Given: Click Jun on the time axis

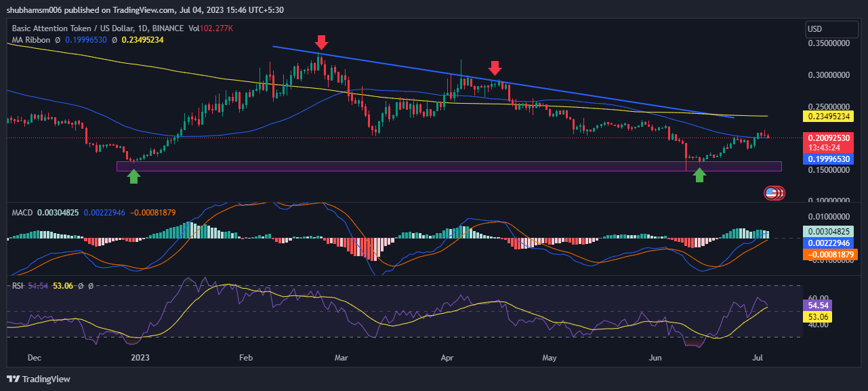Looking at the screenshot, I should click(x=656, y=356).
